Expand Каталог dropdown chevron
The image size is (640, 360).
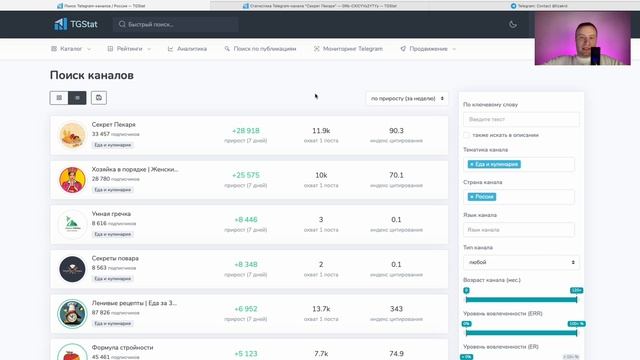[89, 49]
